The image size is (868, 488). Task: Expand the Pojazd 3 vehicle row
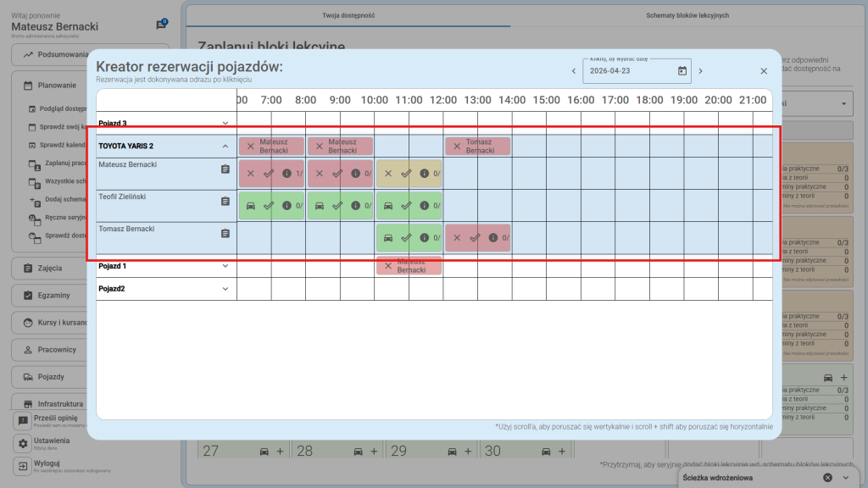[225, 124]
